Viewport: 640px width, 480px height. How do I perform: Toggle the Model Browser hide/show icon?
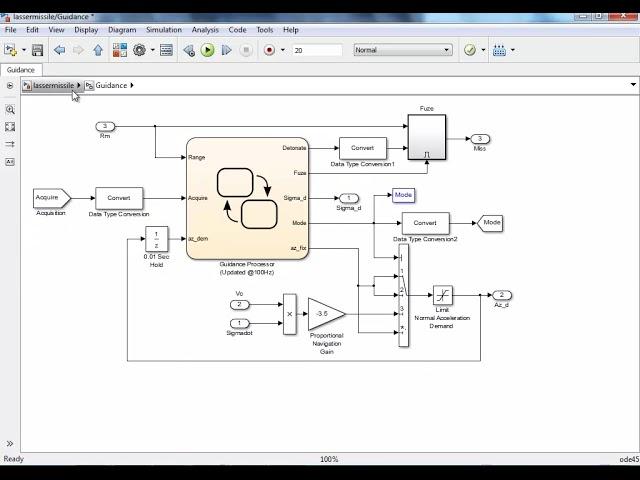(10, 86)
